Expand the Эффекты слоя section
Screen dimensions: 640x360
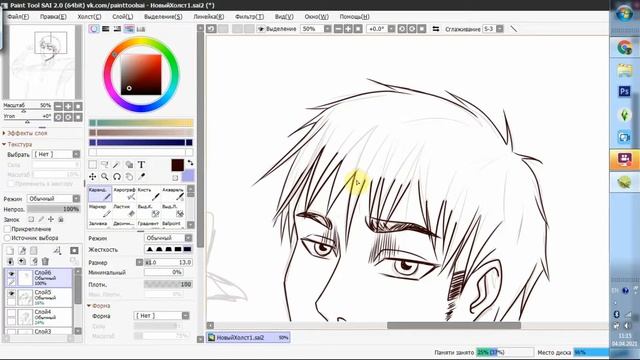point(4,133)
